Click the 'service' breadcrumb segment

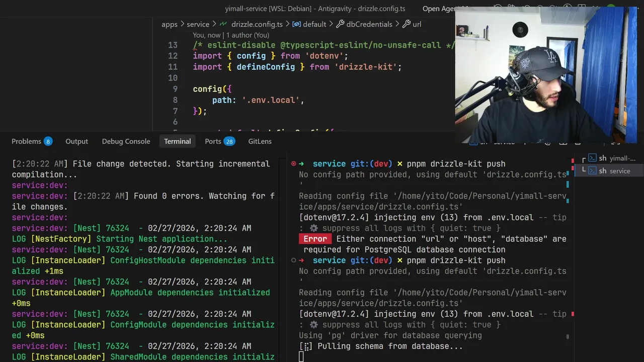pyautogui.click(x=198, y=24)
